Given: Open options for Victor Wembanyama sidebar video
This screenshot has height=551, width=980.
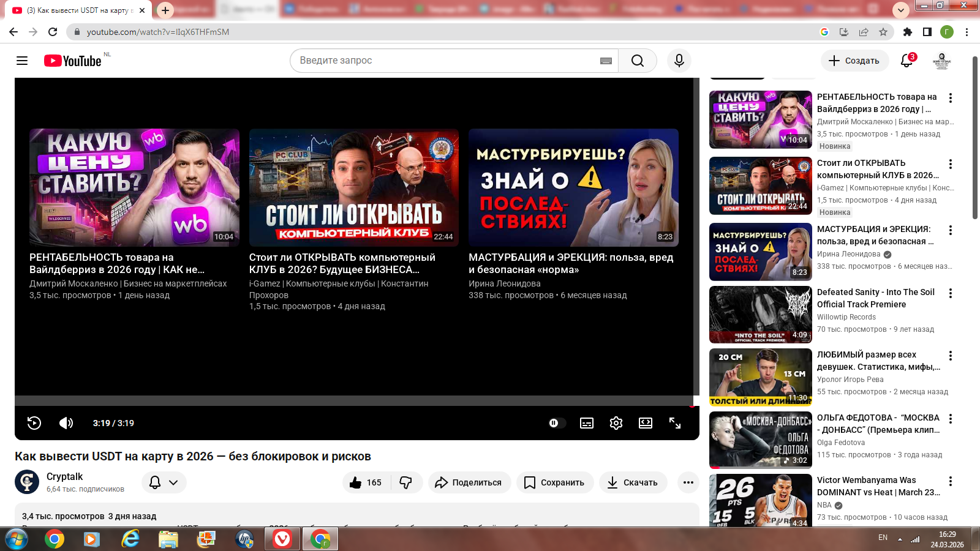Looking at the screenshot, I should (x=951, y=481).
